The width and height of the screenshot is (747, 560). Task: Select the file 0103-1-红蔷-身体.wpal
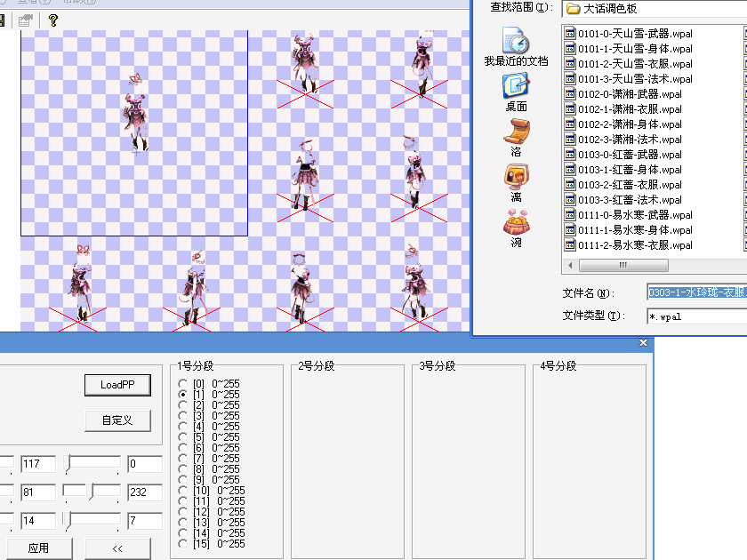point(623,170)
